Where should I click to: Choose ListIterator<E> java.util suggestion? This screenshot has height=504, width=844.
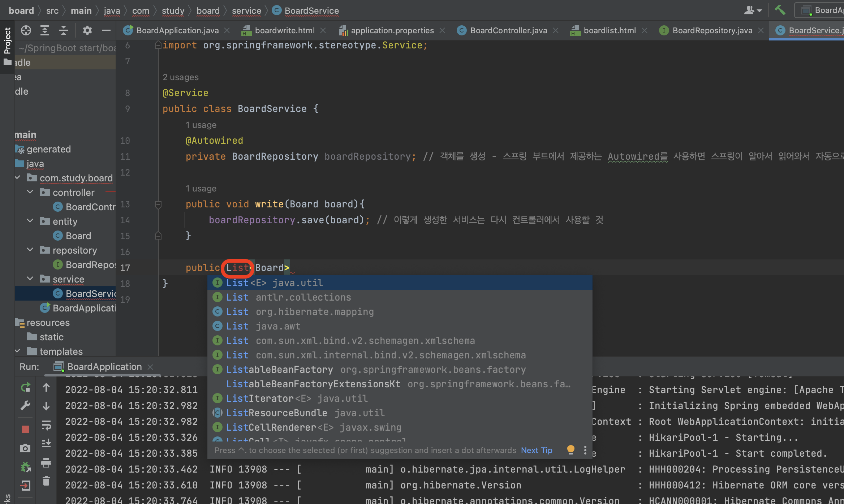(x=400, y=399)
